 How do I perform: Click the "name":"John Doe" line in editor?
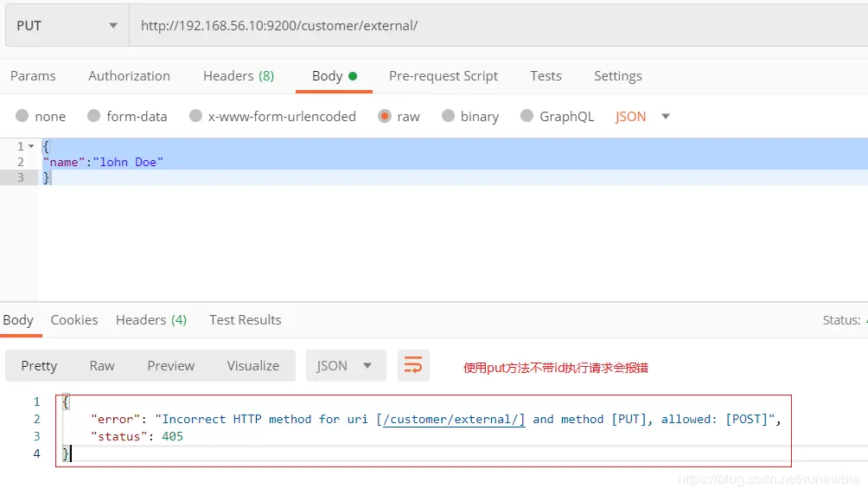(103, 162)
